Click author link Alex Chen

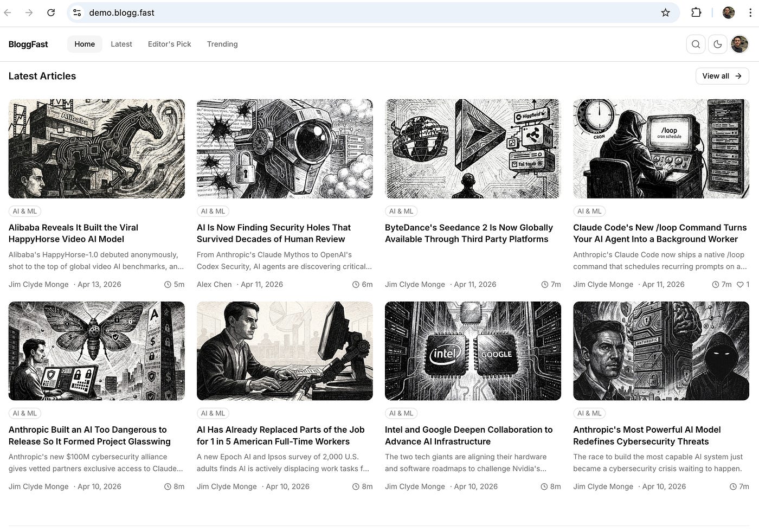point(214,284)
